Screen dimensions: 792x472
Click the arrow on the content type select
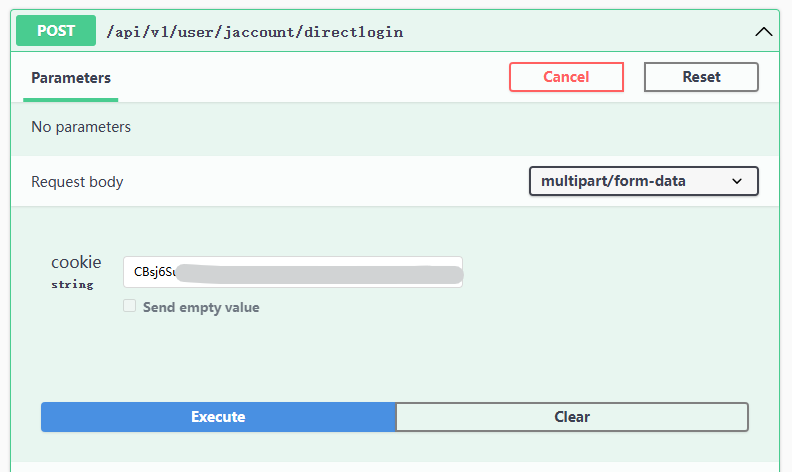coord(738,181)
